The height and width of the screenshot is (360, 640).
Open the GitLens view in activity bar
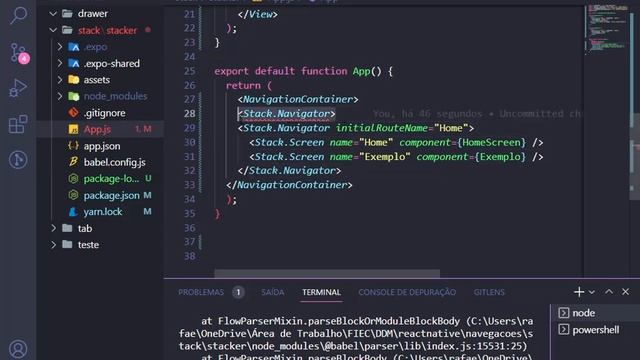click(x=18, y=160)
